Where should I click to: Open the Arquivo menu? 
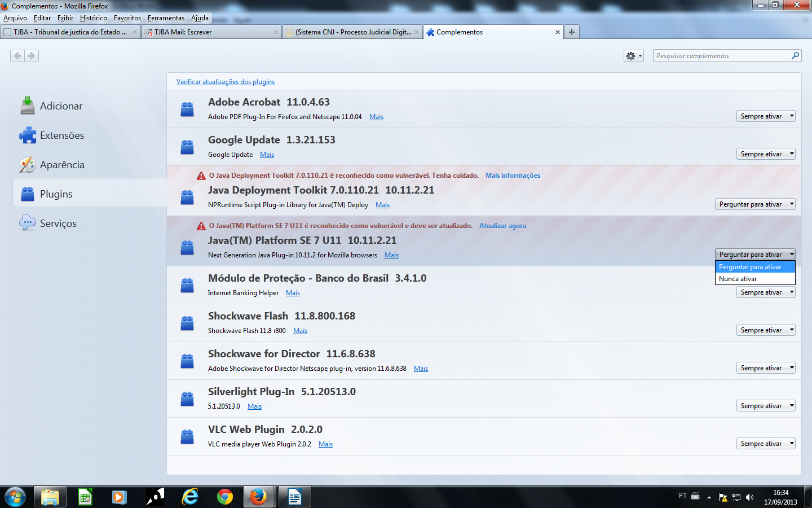[x=15, y=18]
